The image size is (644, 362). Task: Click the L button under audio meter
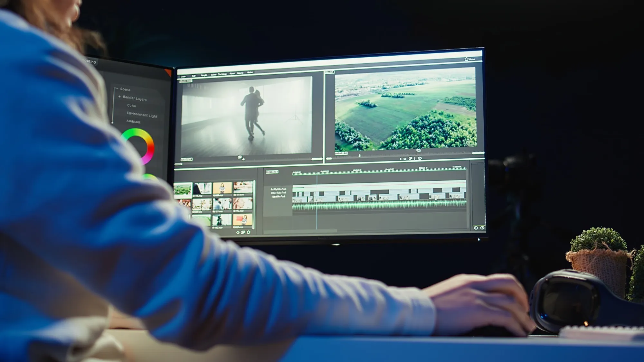pyautogui.click(x=476, y=228)
